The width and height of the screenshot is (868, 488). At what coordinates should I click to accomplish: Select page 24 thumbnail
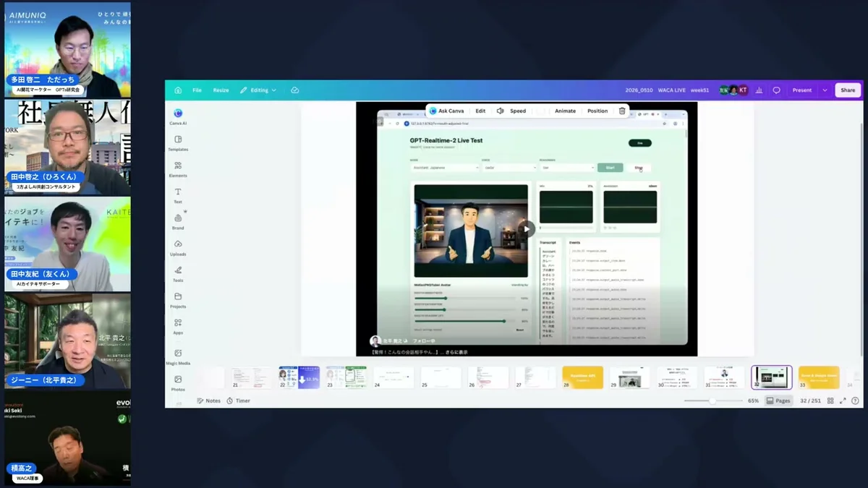pyautogui.click(x=393, y=377)
